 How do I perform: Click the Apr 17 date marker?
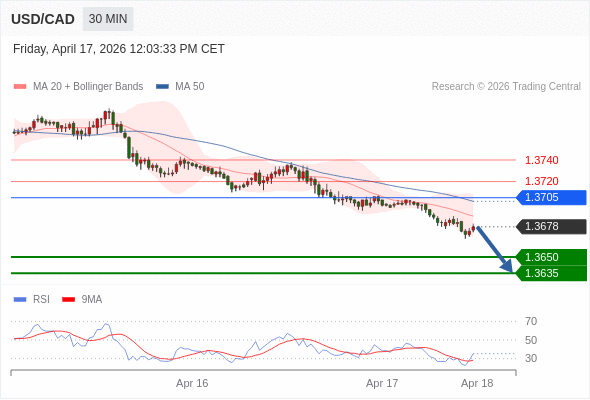coord(382,383)
